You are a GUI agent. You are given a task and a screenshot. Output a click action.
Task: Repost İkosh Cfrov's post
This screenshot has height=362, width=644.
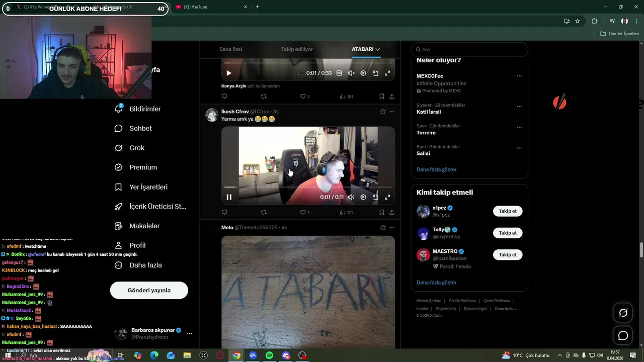(x=264, y=212)
